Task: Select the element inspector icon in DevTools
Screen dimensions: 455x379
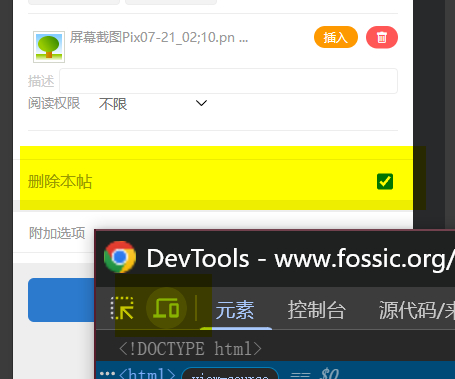Action: click(x=122, y=308)
